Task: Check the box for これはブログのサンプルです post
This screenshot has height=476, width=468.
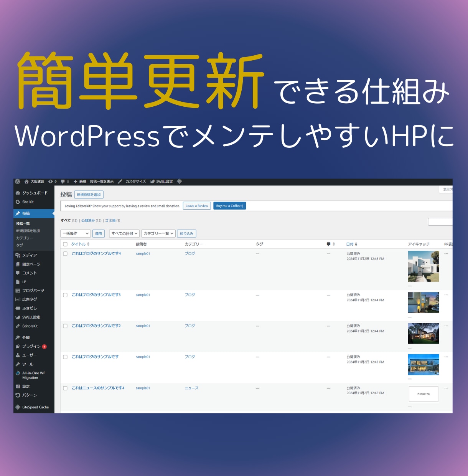Action: 65,357
